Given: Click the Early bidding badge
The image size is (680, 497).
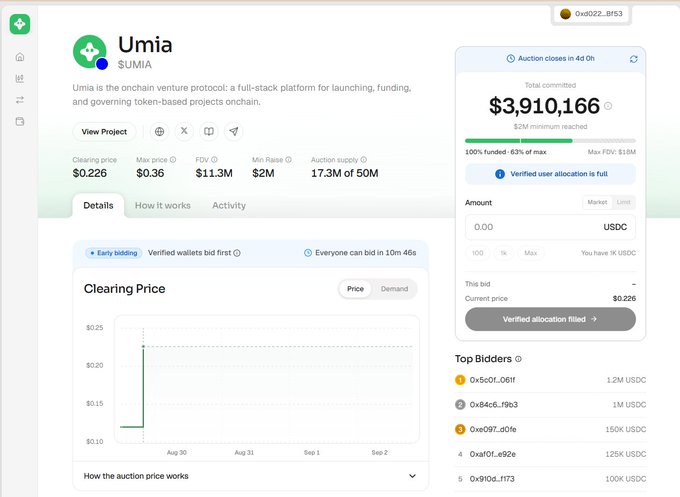Looking at the screenshot, I should 114,253.
